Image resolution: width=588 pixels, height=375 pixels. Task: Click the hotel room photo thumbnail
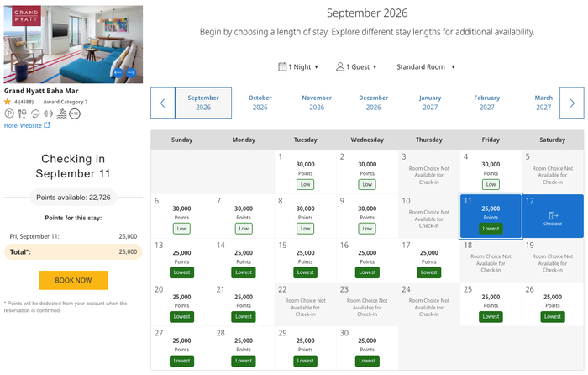coord(73,45)
